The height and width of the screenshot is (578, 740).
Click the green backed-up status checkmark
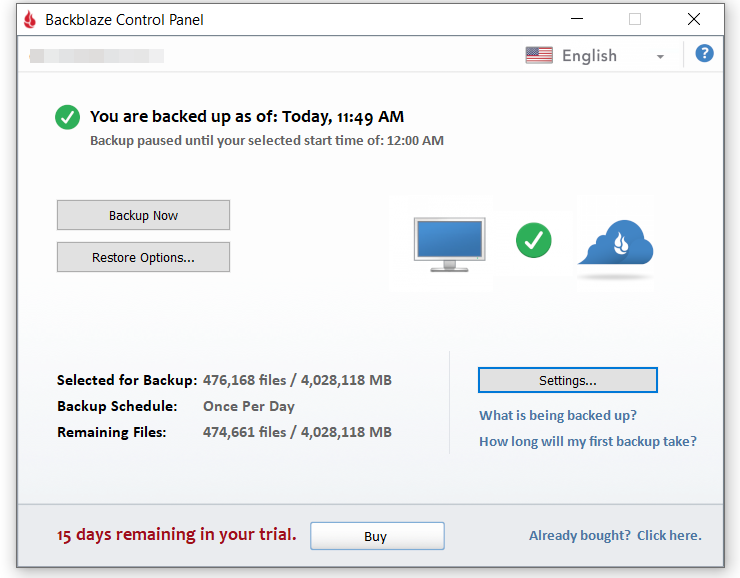pos(67,118)
